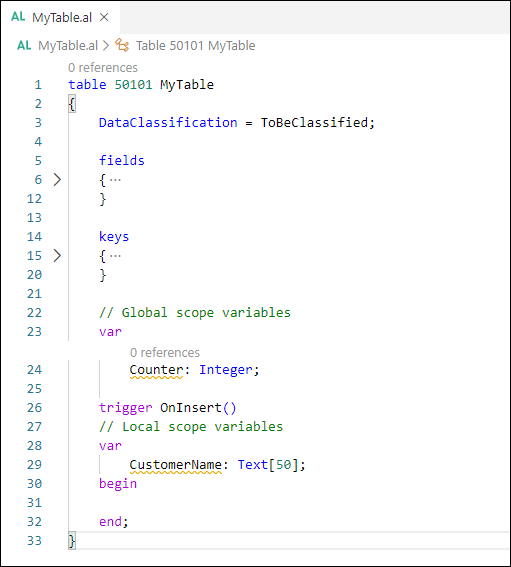Click MyTable name on line 1
The width and height of the screenshot is (511, 567).
(187, 85)
